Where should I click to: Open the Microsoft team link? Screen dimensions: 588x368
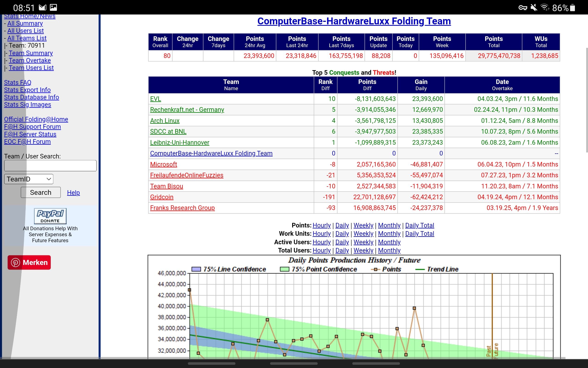tap(164, 164)
